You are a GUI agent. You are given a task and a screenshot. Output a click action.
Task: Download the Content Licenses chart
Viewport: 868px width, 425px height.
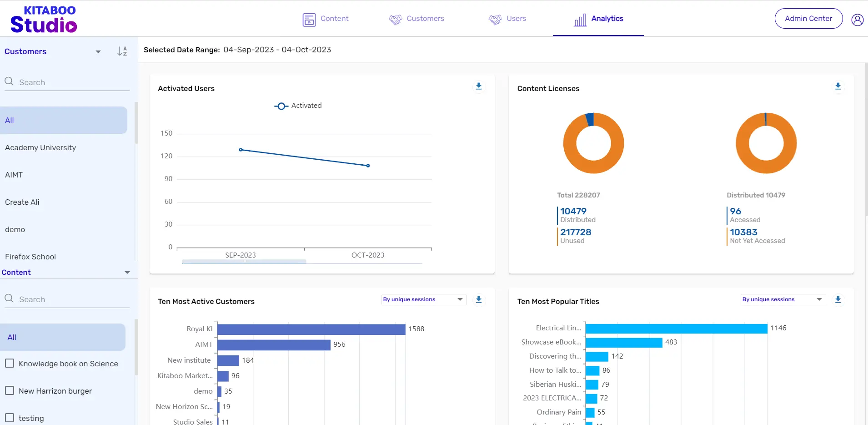(838, 86)
